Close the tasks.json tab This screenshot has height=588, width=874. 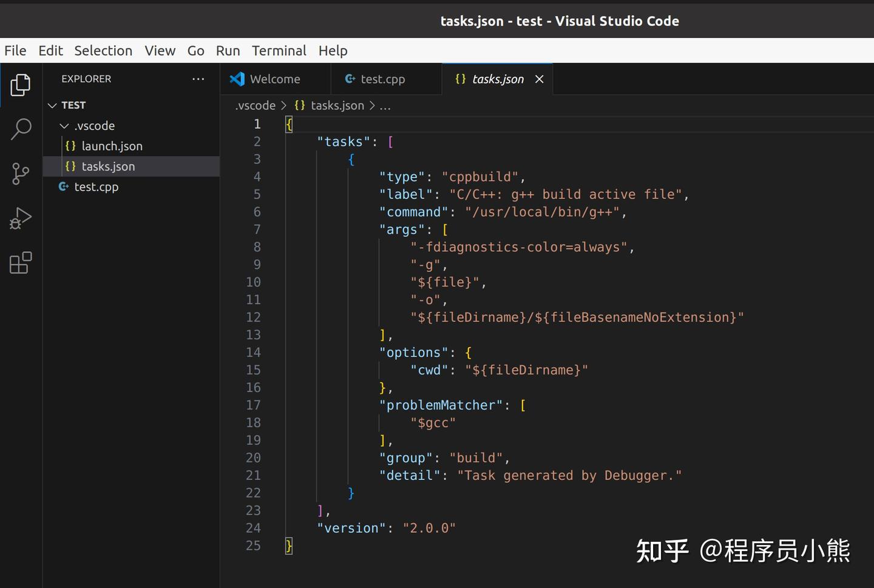(x=539, y=79)
